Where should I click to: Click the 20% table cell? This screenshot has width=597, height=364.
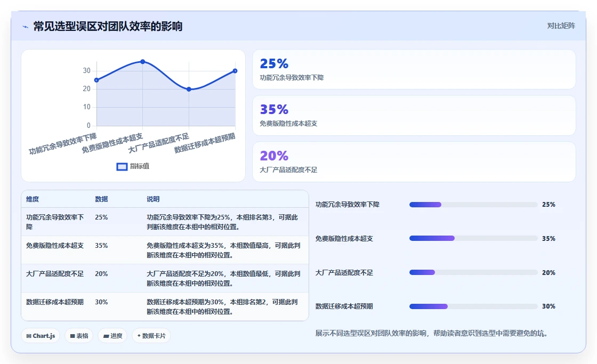(x=101, y=274)
